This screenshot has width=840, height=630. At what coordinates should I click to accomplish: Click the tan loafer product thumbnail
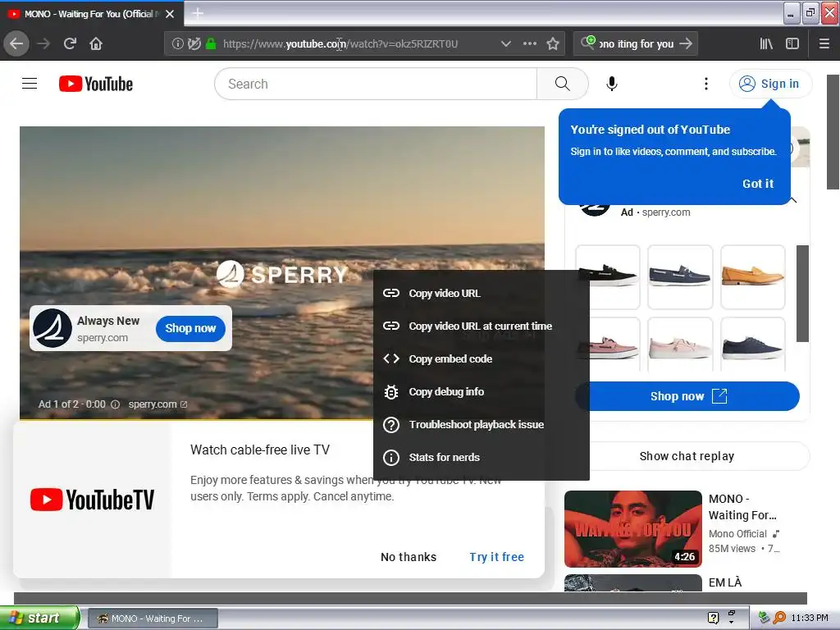coord(753,277)
